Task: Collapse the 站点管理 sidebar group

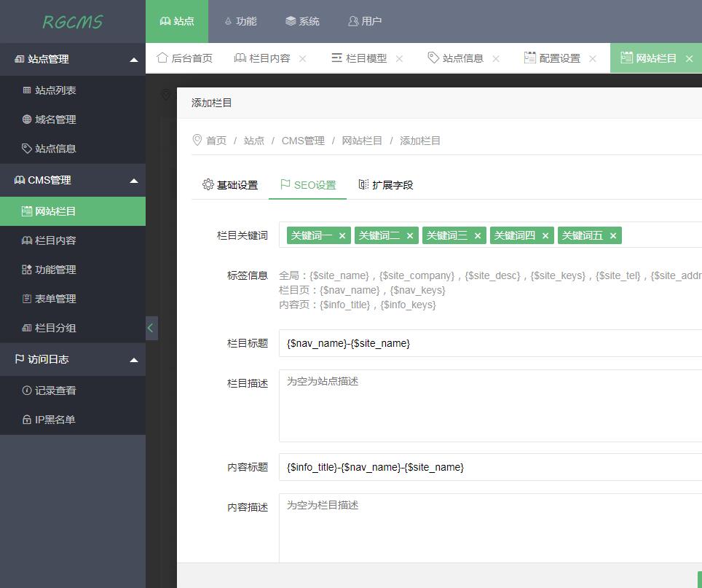Action: pyautogui.click(x=73, y=59)
